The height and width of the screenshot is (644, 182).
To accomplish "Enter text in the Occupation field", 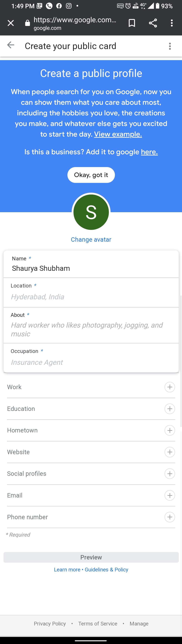I will click(x=91, y=362).
